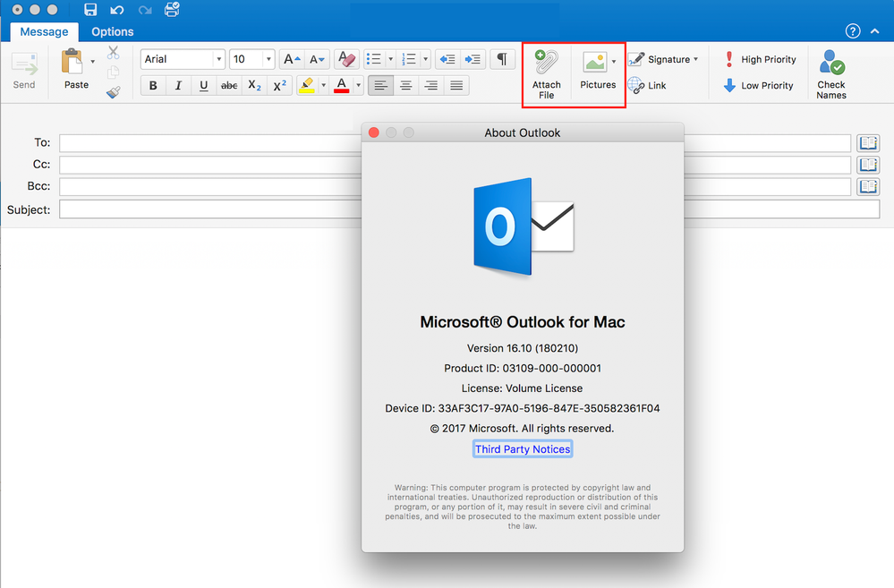
Task: Click the Save icon in title bar
Action: (90, 9)
